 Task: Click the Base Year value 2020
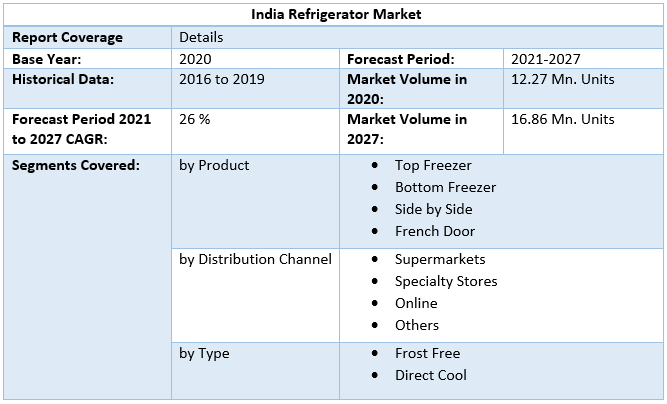(196, 59)
